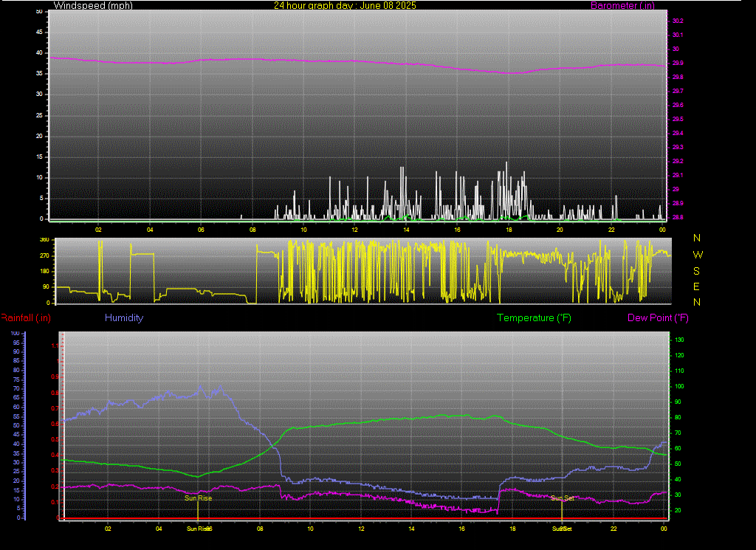Click the 75 value on blue humidity axis

(16, 379)
